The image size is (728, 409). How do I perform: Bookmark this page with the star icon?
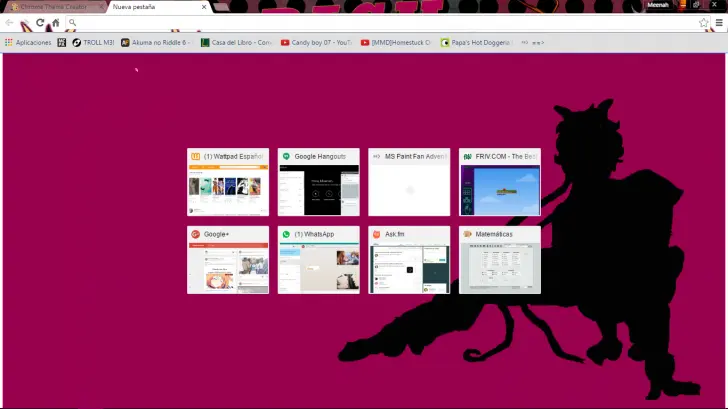pyautogui.click(x=704, y=22)
